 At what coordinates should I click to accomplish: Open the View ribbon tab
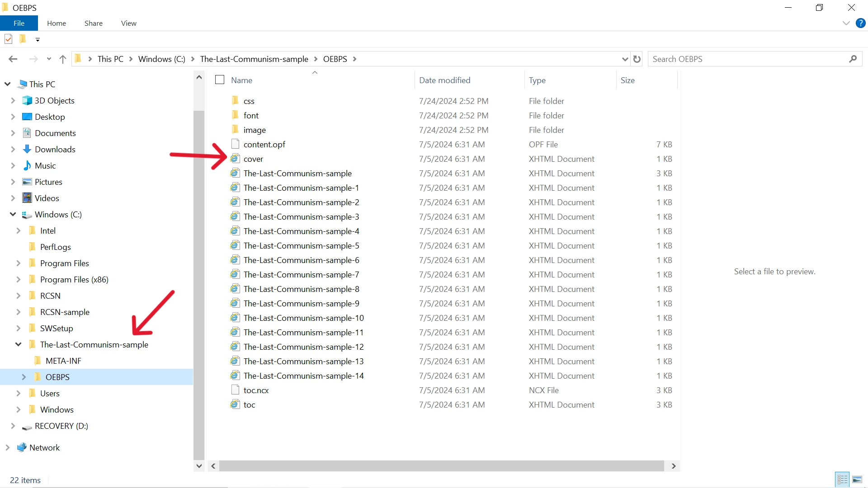(x=128, y=23)
